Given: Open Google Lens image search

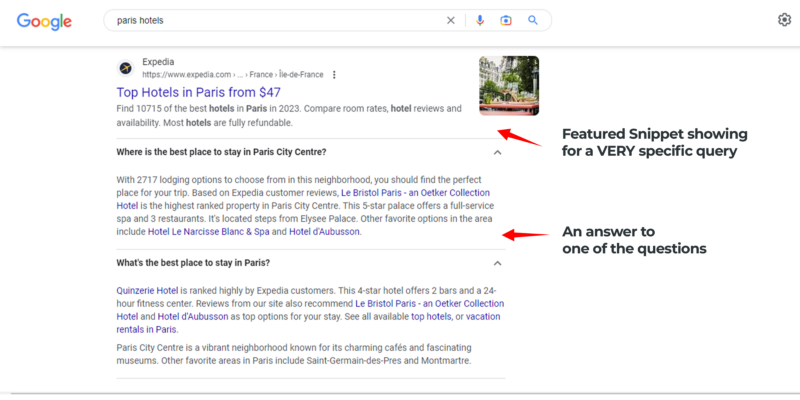Looking at the screenshot, I should (506, 20).
